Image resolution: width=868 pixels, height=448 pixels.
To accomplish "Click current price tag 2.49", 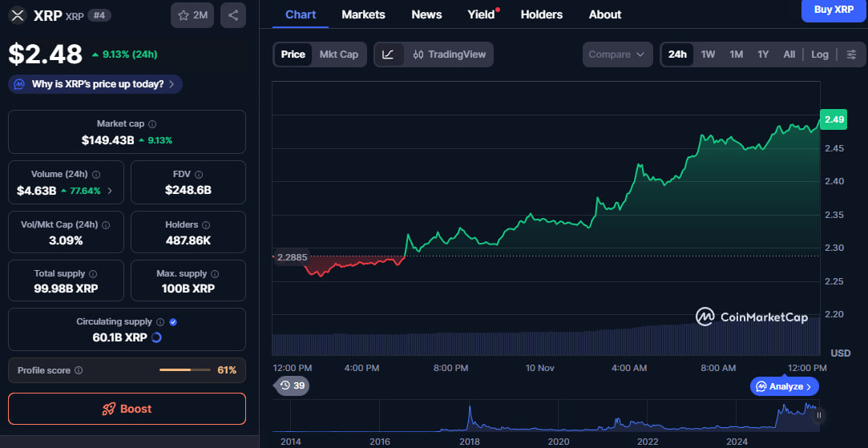I will pos(833,119).
